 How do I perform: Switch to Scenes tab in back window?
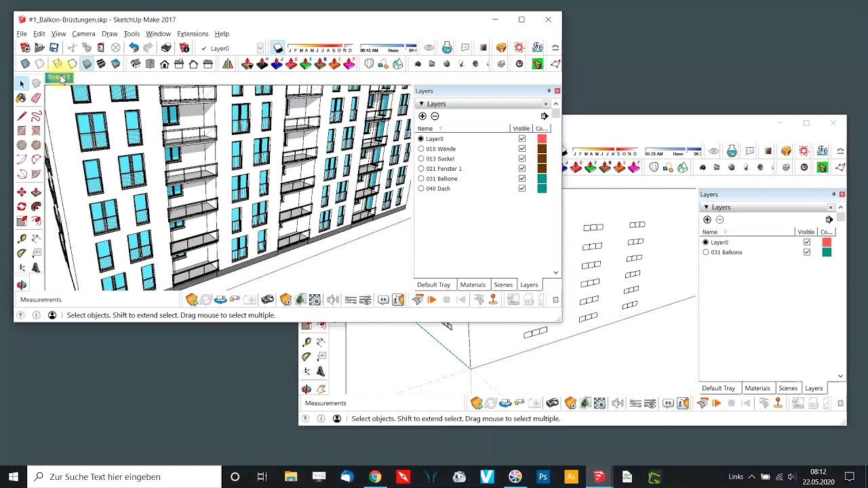click(x=788, y=388)
